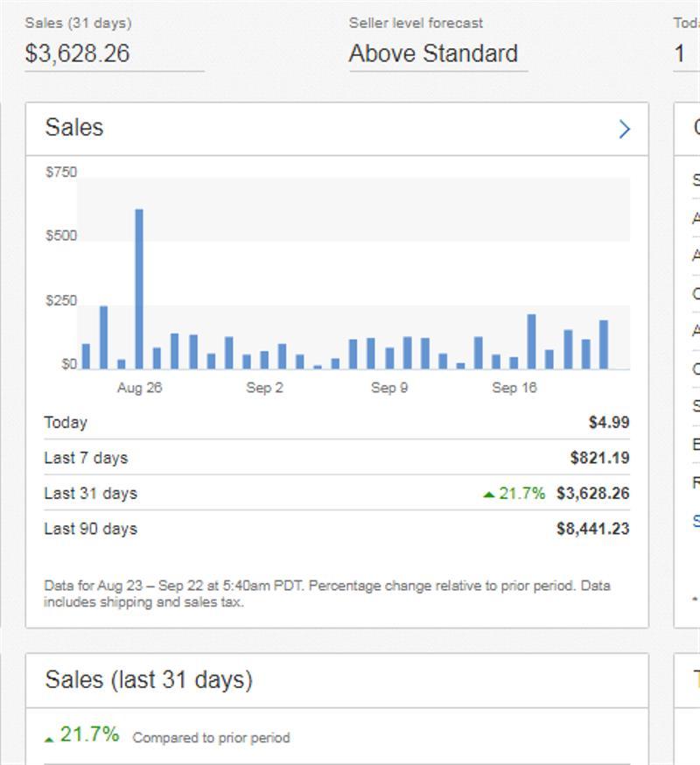Click the last bar in the sales chart
Image resolution: width=700 pixels, height=765 pixels.
605,346
